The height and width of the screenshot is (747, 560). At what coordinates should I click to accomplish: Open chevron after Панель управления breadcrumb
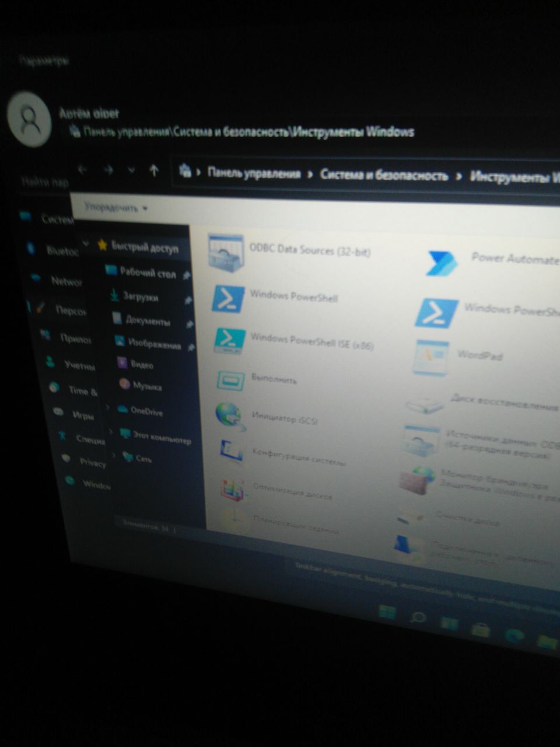(x=310, y=174)
